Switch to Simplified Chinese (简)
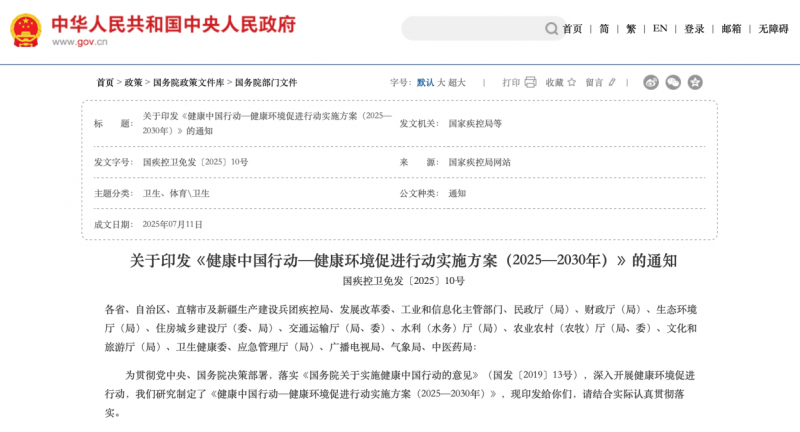The image size is (800, 432). click(x=604, y=29)
